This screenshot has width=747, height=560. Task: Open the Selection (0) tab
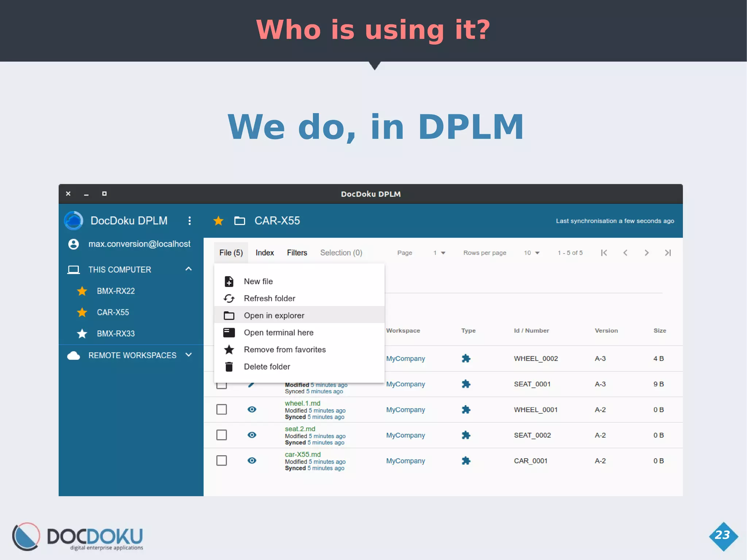tap(341, 253)
